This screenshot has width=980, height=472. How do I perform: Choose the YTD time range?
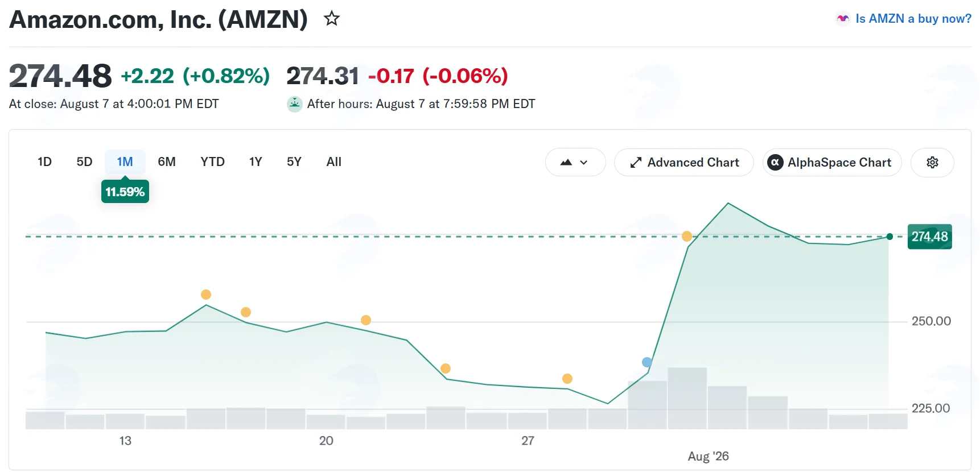coord(212,162)
